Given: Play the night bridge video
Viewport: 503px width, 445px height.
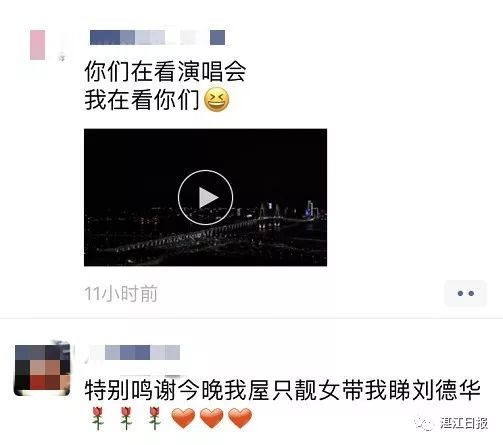Looking at the screenshot, I should [x=205, y=197].
